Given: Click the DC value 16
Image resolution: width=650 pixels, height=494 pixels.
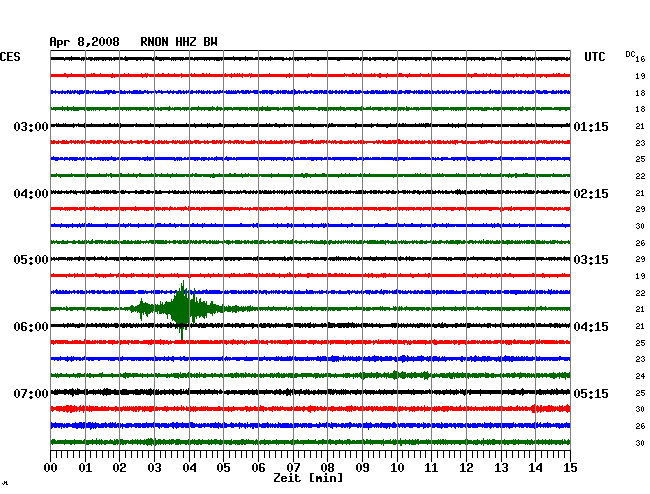Looking at the screenshot, I should coord(640,59).
